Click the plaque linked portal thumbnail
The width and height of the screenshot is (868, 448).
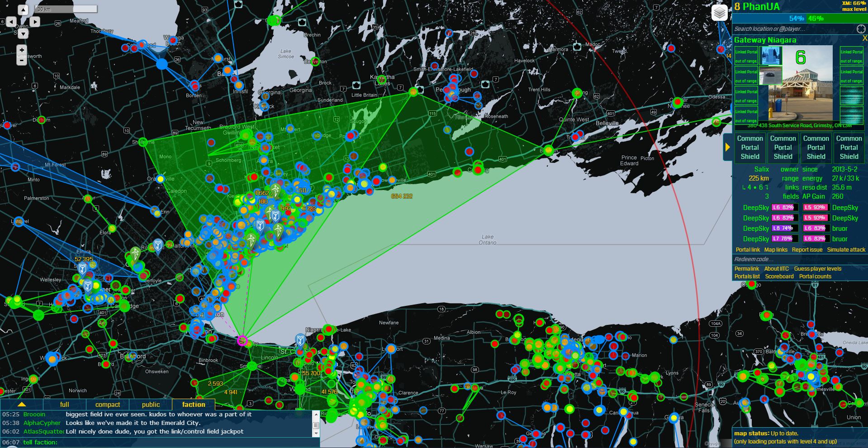pyautogui.click(x=771, y=76)
